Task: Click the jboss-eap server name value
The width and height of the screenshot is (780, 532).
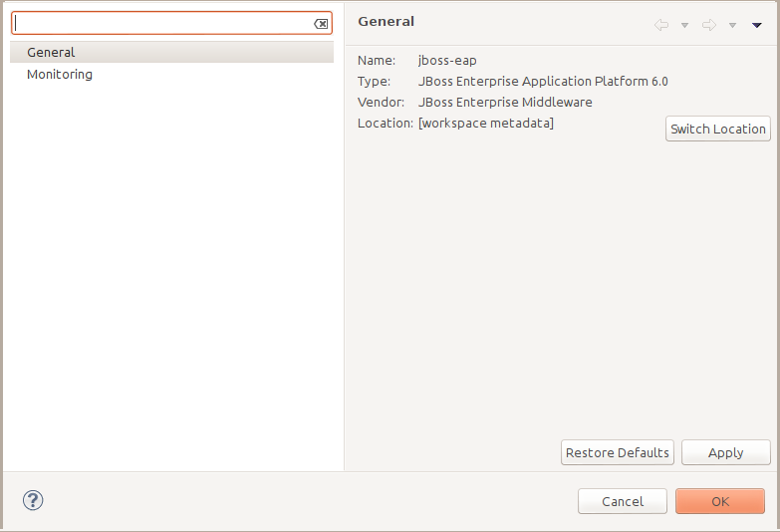Action: pyautogui.click(x=447, y=60)
